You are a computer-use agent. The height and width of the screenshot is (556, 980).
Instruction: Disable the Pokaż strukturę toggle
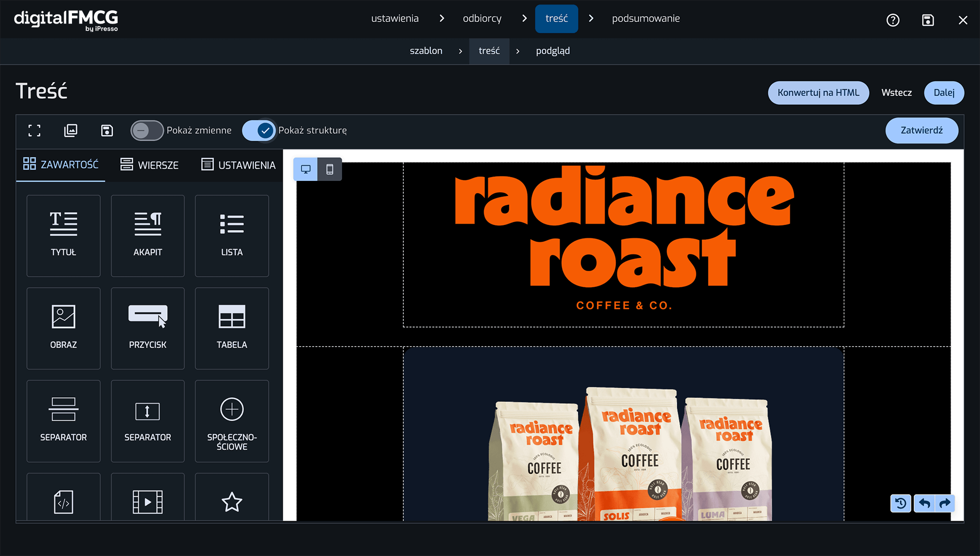(259, 130)
